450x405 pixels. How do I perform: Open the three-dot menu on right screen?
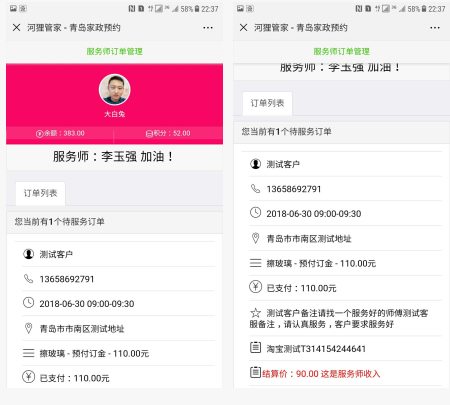[x=435, y=28]
